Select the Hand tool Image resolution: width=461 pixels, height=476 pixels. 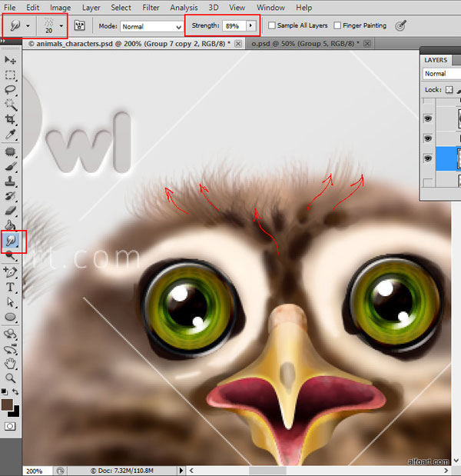coord(10,364)
